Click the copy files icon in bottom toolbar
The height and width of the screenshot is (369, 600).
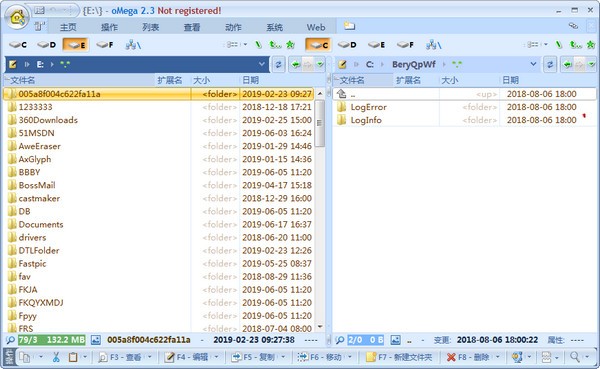[x=25, y=357]
